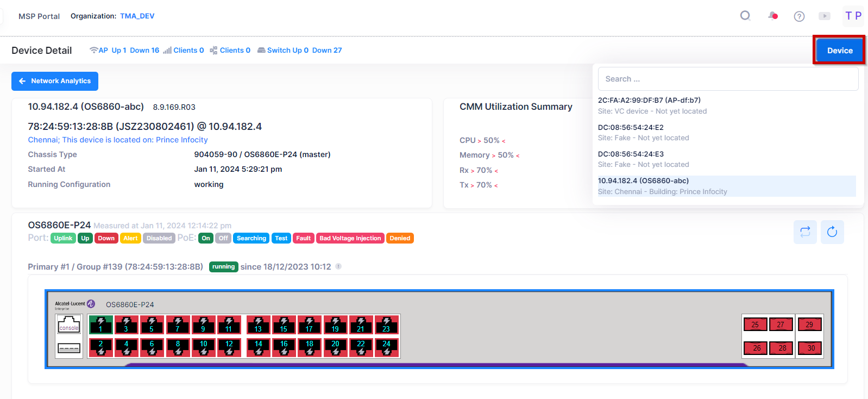Click the search magnifier icon in header
Screen dimensions: 868x399
pyautogui.click(x=745, y=16)
